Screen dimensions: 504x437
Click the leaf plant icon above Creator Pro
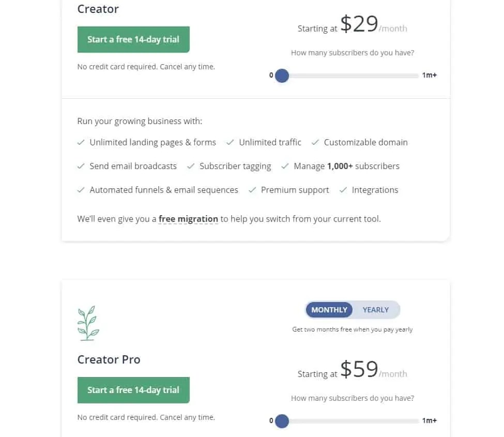88,324
